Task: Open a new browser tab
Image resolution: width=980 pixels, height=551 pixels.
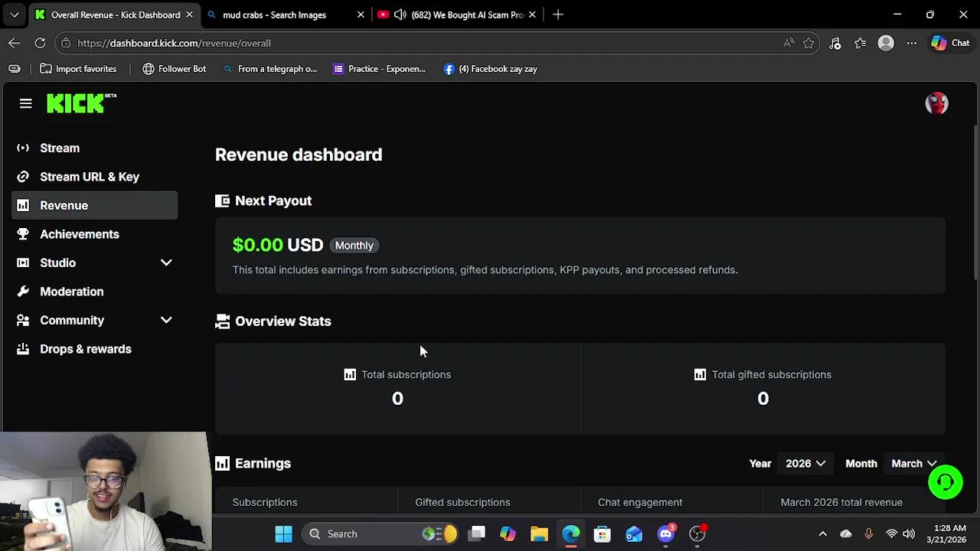Action: [x=558, y=15]
